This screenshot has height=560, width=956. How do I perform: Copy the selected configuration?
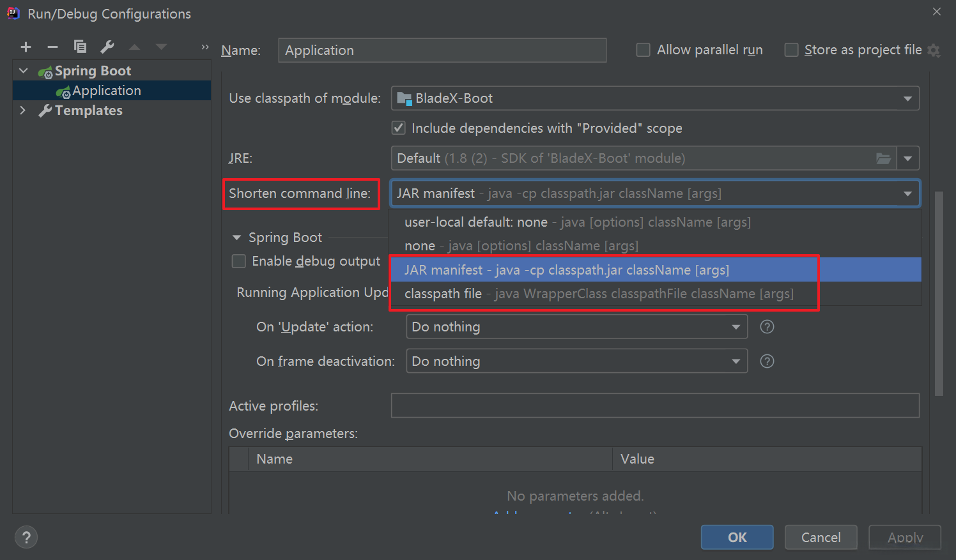click(x=80, y=47)
